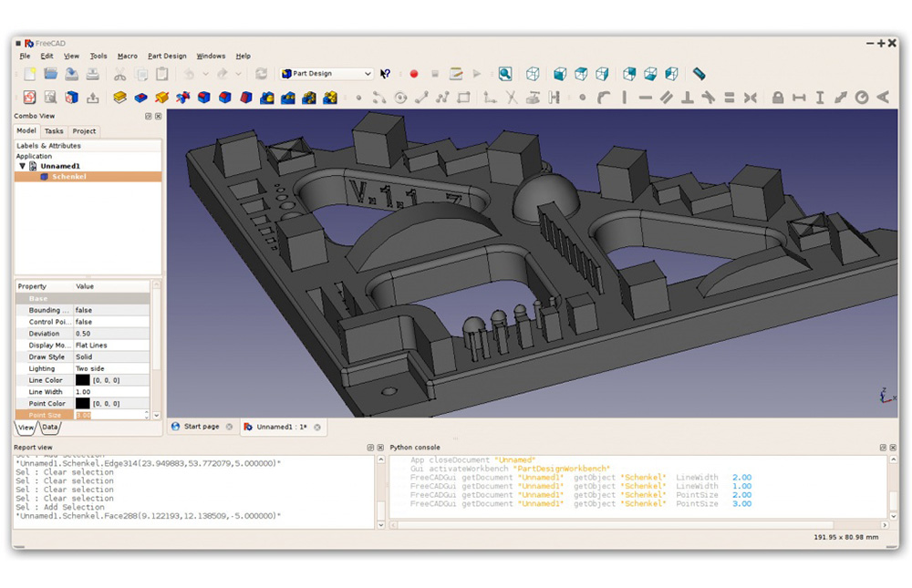Image resolution: width=912 pixels, height=588 pixels.
Task: Start macro recording with red circle
Action: pyautogui.click(x=414, y=74)
